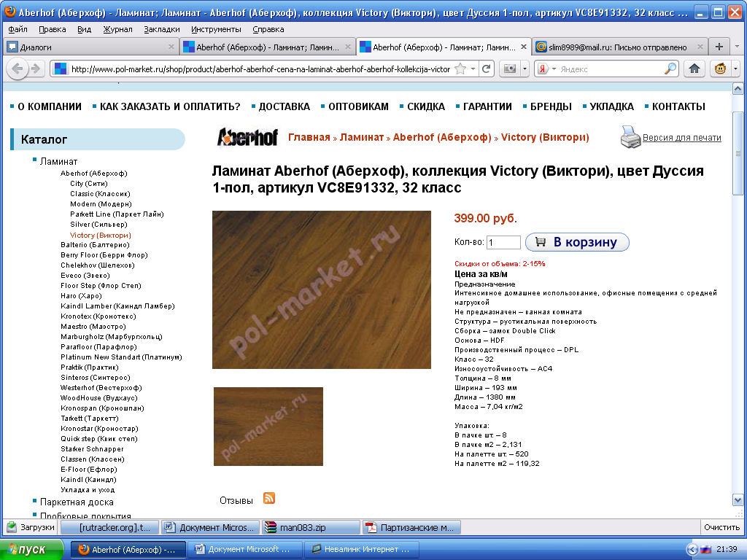The image size is (747, 560).
Task: Open the Инструменты menu
Action: 216,29
